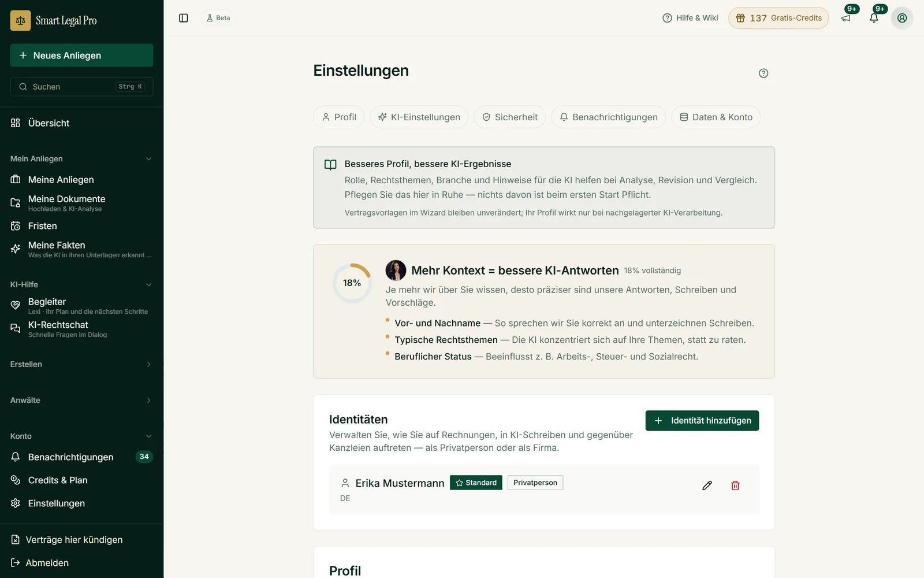Toggle the sidebar panel icon
The width and height of the screenshot is (924, 578).
tap(184, 18)
